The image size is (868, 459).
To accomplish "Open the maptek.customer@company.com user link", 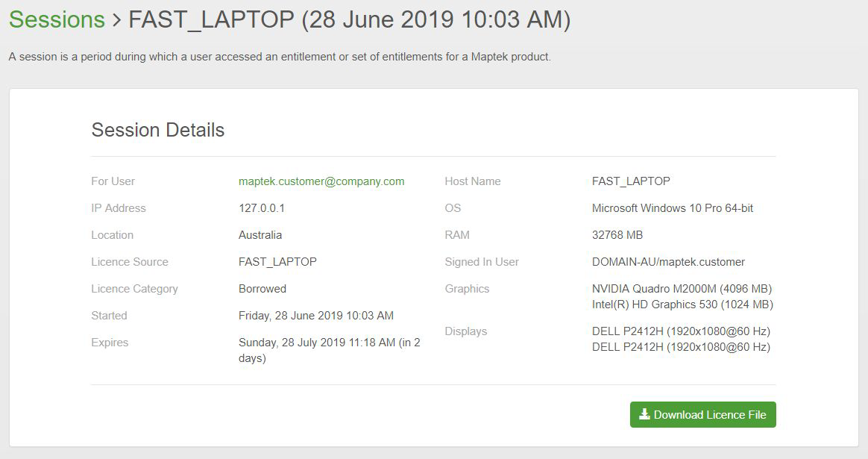I will point(321,181).
